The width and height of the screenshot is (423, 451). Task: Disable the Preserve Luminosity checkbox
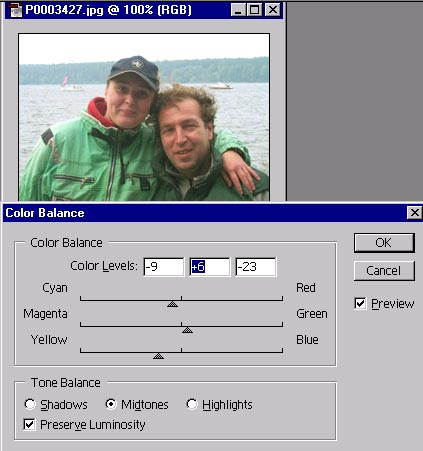point(29,425)
